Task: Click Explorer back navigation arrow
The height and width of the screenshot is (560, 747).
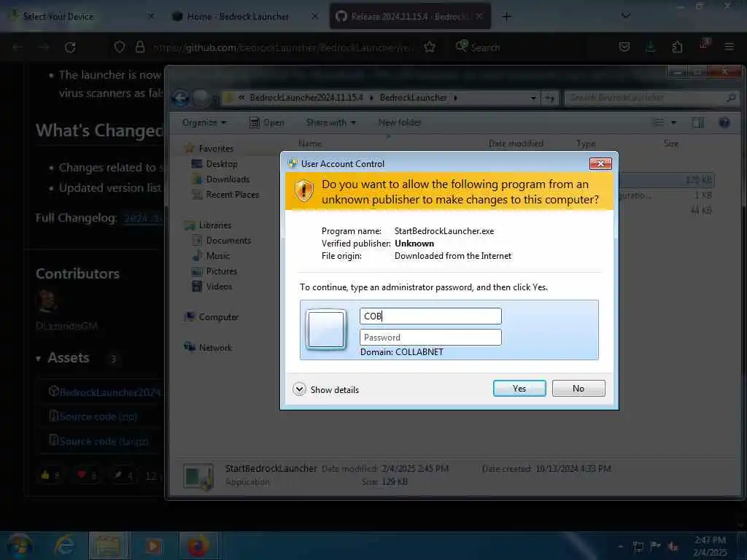Action: tap(181, 98)
